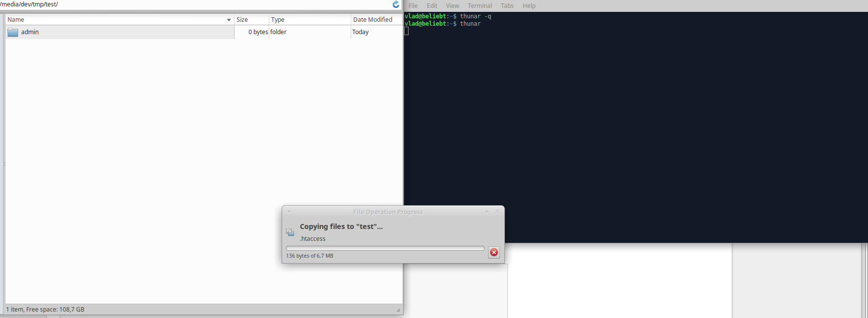
Task: Click the admin folder icon
Action: [x=13, y=32]
